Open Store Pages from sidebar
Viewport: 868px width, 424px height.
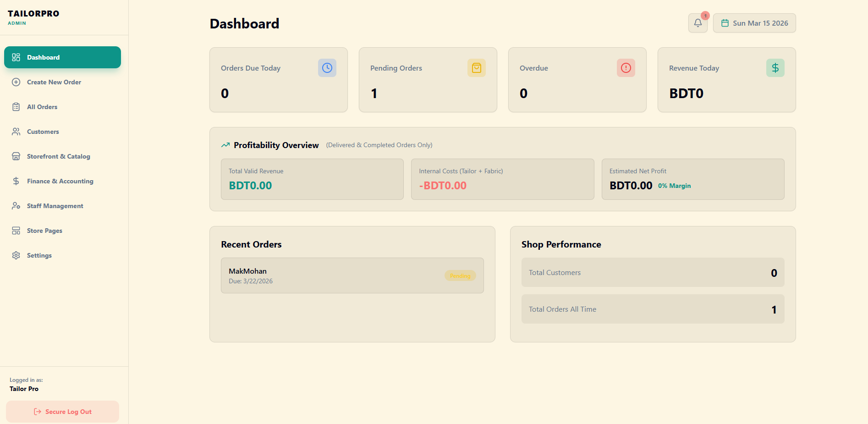[x=44, y=231]
